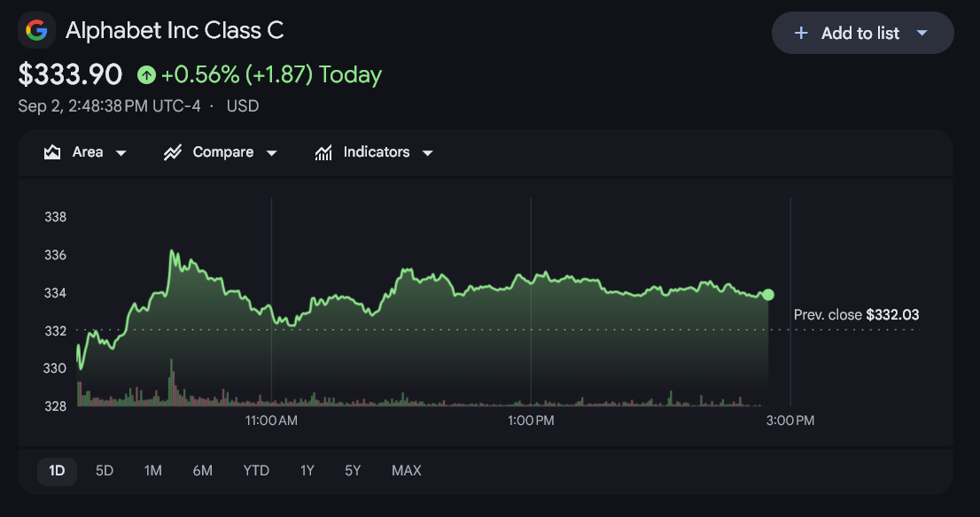This screenshot has height=517, width=980.
Task: Click the Compare label text
Action: [223, 152]
